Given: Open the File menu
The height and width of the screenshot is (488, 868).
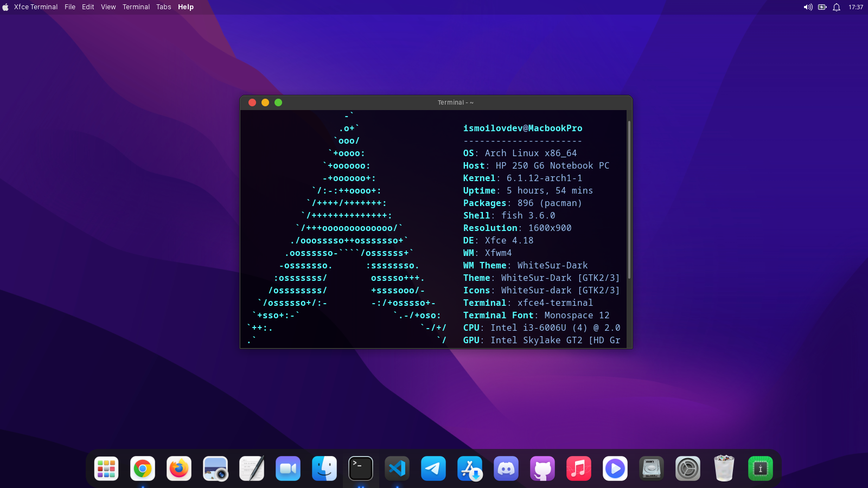Looking at the screenshot, I should [70, 7].
